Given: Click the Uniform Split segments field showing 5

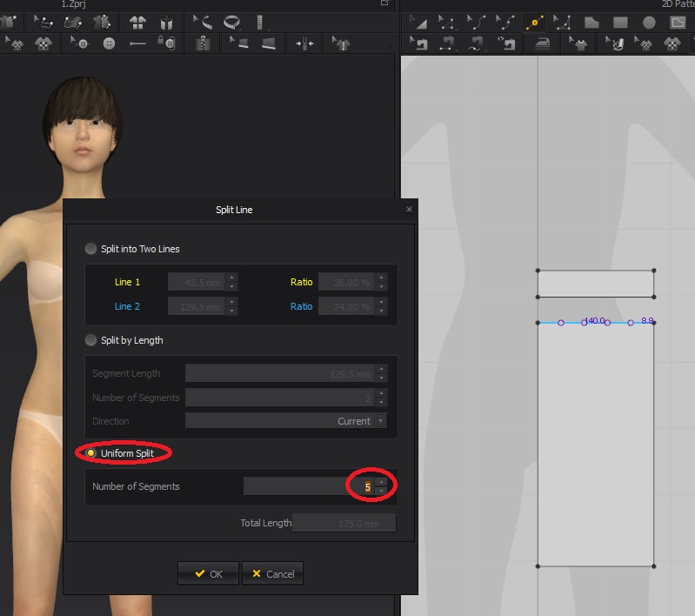Looking at the screenshot, I should point(310,486).
